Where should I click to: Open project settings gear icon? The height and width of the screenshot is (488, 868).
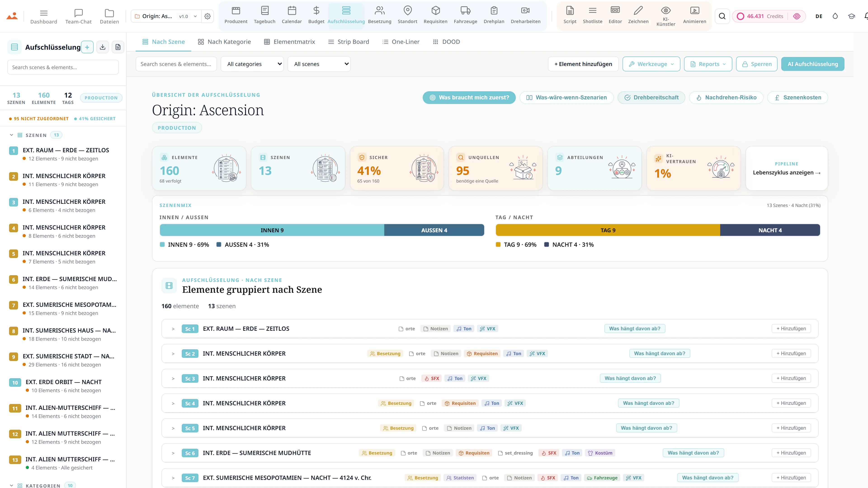tap(208, 16)
